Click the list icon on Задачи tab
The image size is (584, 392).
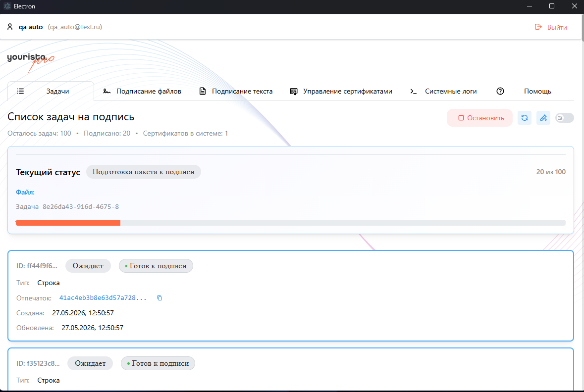coord(20,91)
